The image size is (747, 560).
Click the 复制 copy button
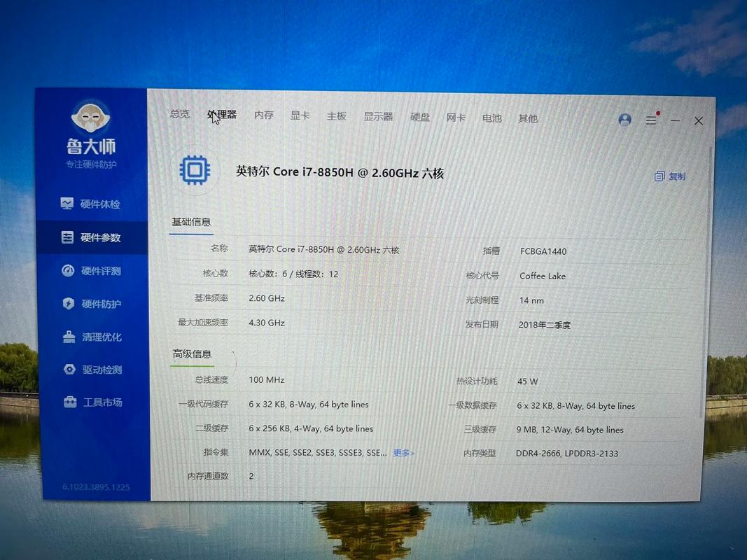670,176
